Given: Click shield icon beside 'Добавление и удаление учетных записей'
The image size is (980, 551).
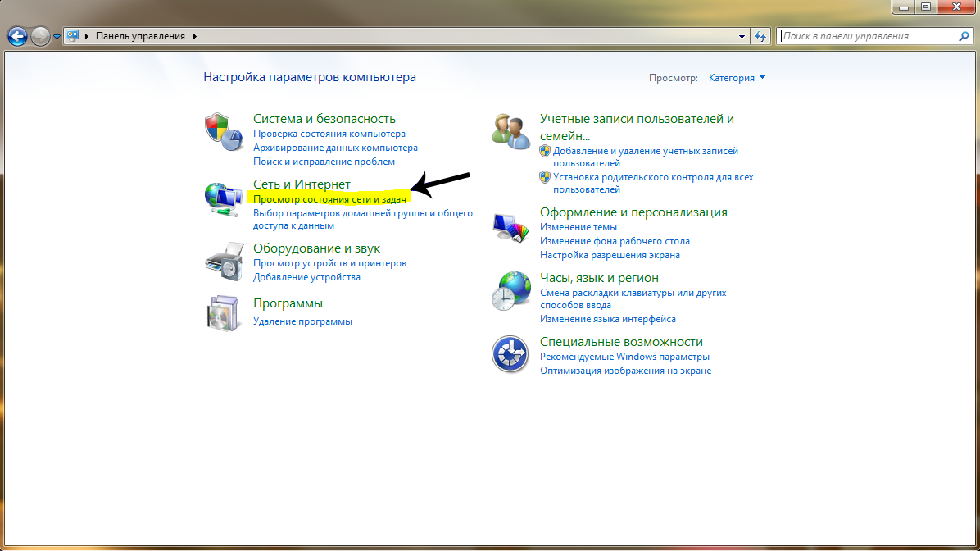Looking at the screenshot, I should point(545,151).
